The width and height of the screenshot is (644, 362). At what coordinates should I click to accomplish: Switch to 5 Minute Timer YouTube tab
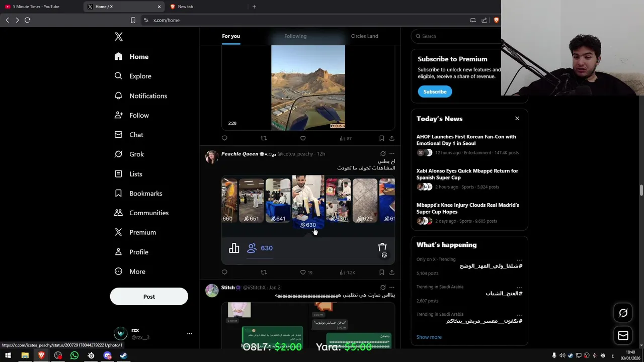40,7
